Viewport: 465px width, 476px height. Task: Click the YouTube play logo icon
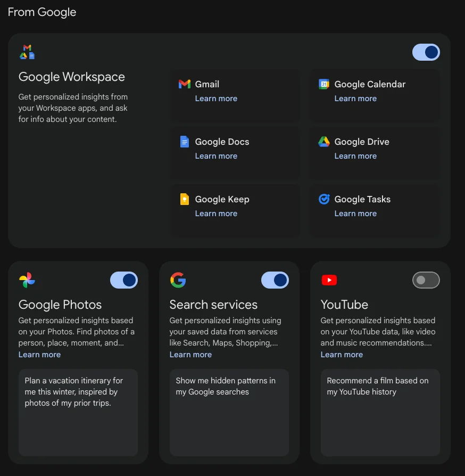tap(329, 280)
